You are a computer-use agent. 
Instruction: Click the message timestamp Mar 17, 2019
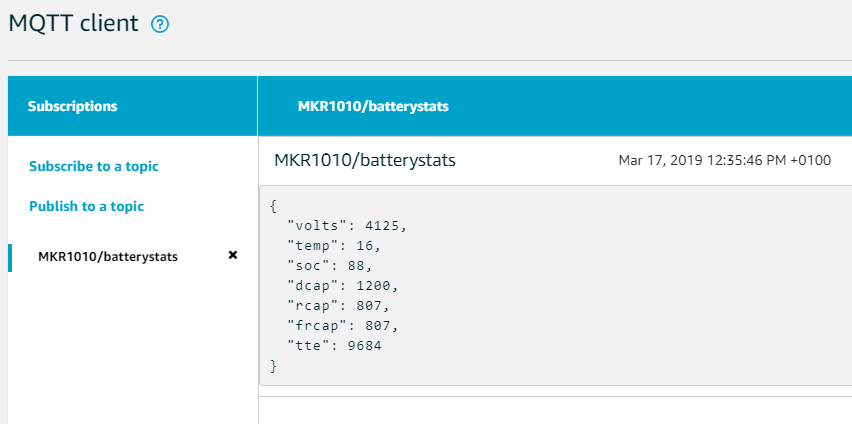click(x=725, y=160)
